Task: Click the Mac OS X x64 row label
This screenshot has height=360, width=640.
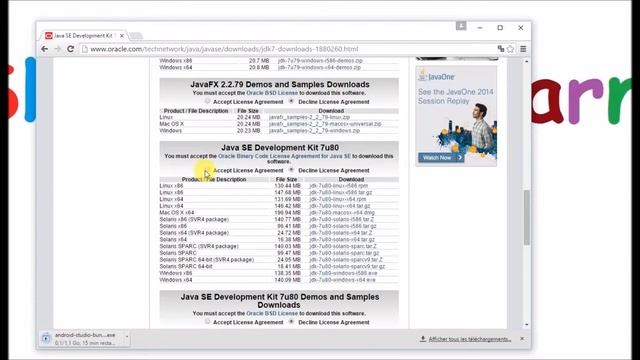Action: coord(177,213)
